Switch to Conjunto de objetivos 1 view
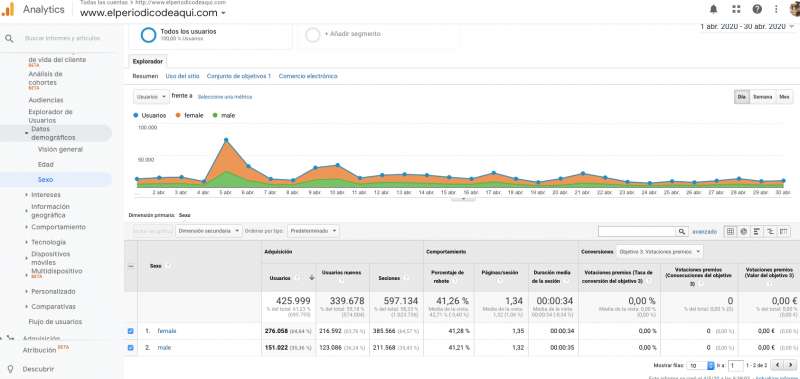 tap(238, 76)
